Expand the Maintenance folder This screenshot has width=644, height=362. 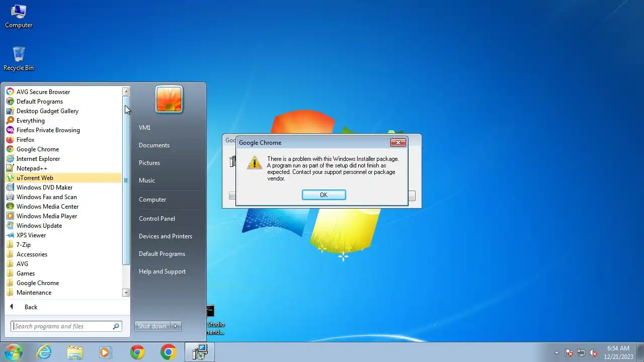pyautogui.click(x=63, y=293)
